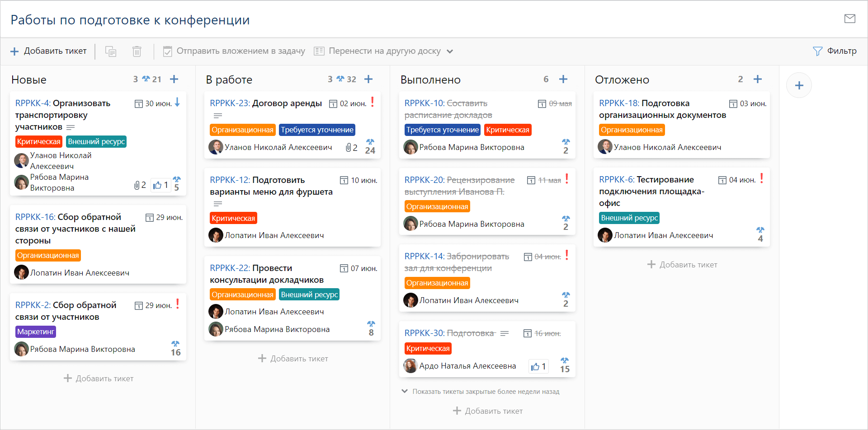Click 'Отправить вложением в задачу' toolbar item

click(234, 51)
